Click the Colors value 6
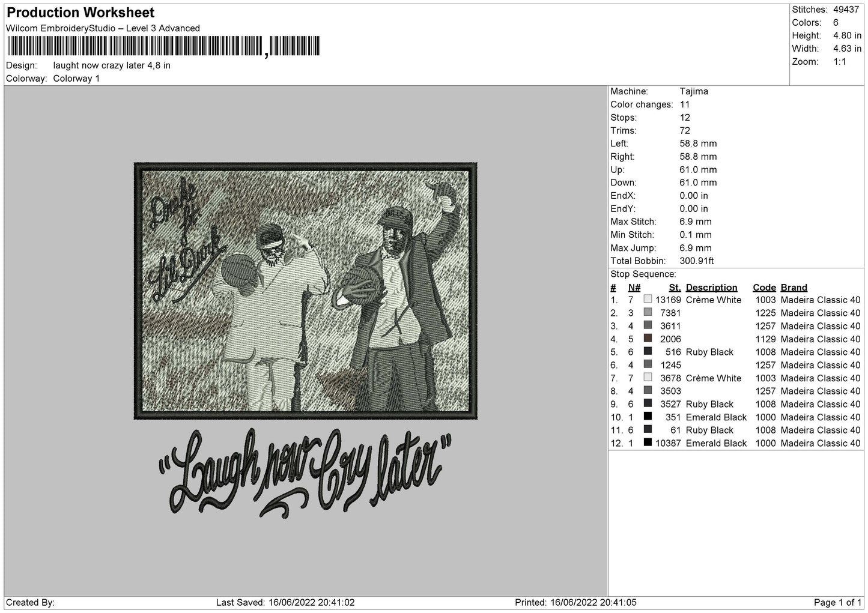The image size is (868, 613). click(x=836, y=23)
